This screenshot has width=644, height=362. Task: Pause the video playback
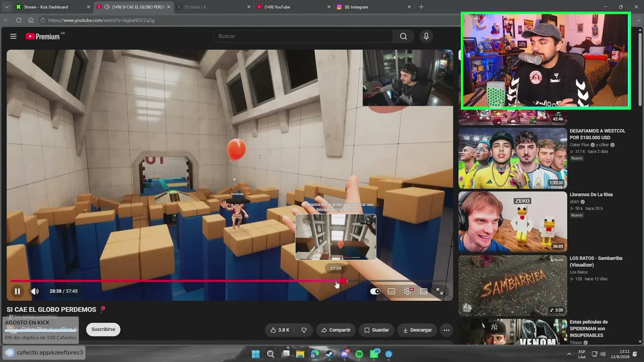(x=18, y=291)
